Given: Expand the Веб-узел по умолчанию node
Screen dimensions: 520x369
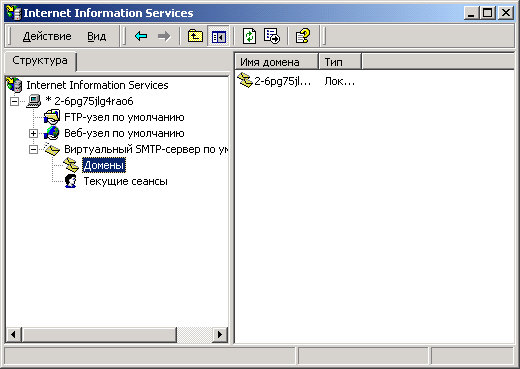Looking at the screenshot, I should (33, 133).
